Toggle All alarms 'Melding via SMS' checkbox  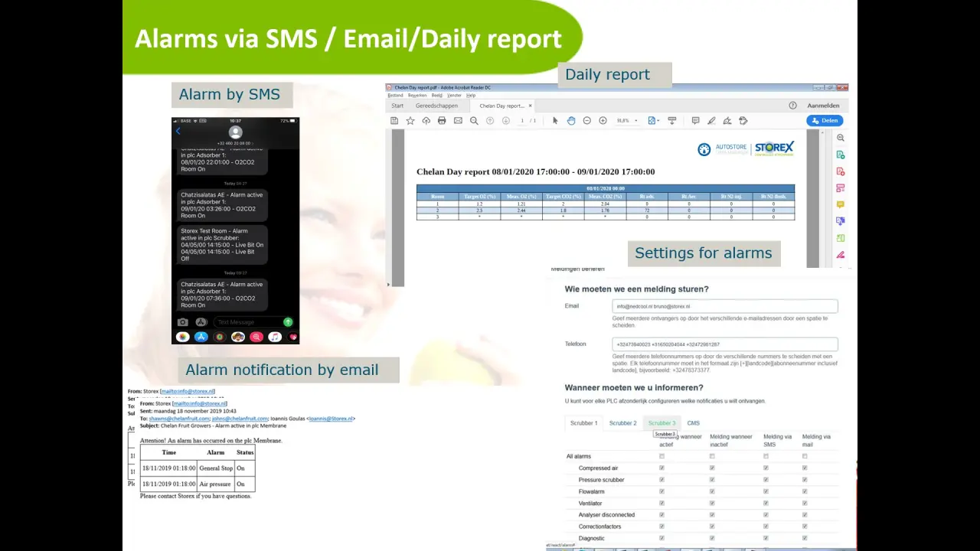pos(766,456)
